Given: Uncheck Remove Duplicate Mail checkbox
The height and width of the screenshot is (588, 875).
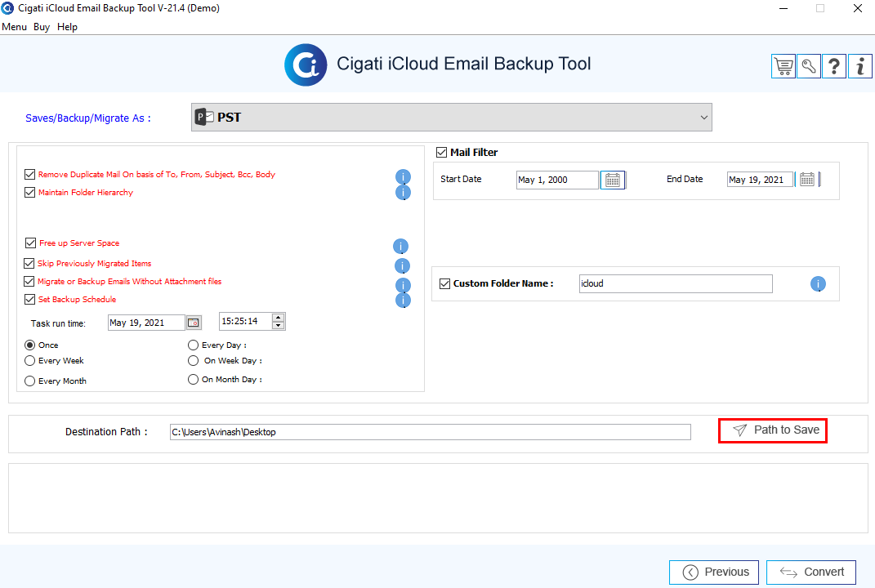Looking at the screenshot, I should (30, 175).
